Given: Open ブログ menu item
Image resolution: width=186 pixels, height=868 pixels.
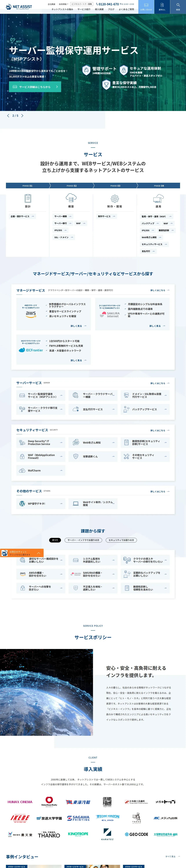Looking at the screenshot, I should (111, 9).
